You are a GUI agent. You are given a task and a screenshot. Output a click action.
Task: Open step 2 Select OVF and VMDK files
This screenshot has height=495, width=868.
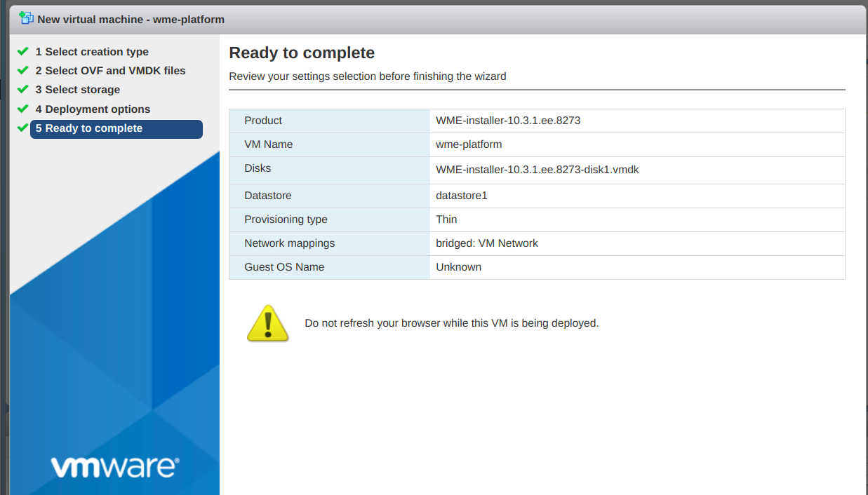coord(110,71)
